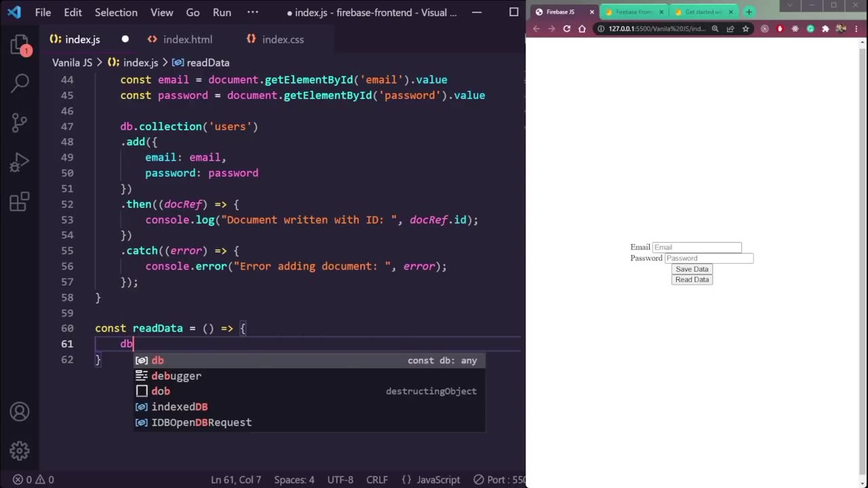868x488 pixels.
Task: Select 'IDBOpenDBRequest' autocomplete suggestion
Action: coord(309,422)
